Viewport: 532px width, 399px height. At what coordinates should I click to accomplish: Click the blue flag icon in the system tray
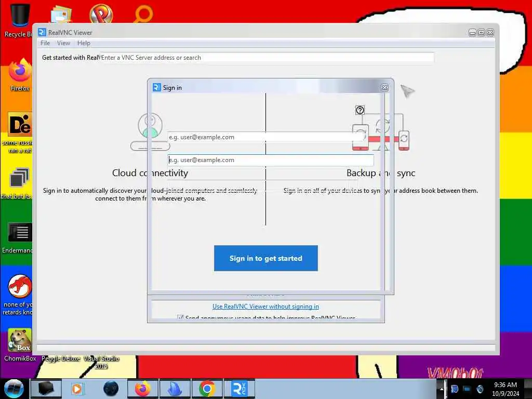(x=454, y=389)
